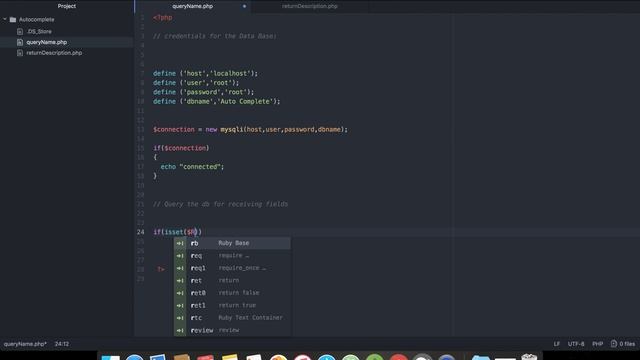Pick the 'req1' require_once suggestion
The width and height of the screenshot is (640, 360).
pos(232,268)
